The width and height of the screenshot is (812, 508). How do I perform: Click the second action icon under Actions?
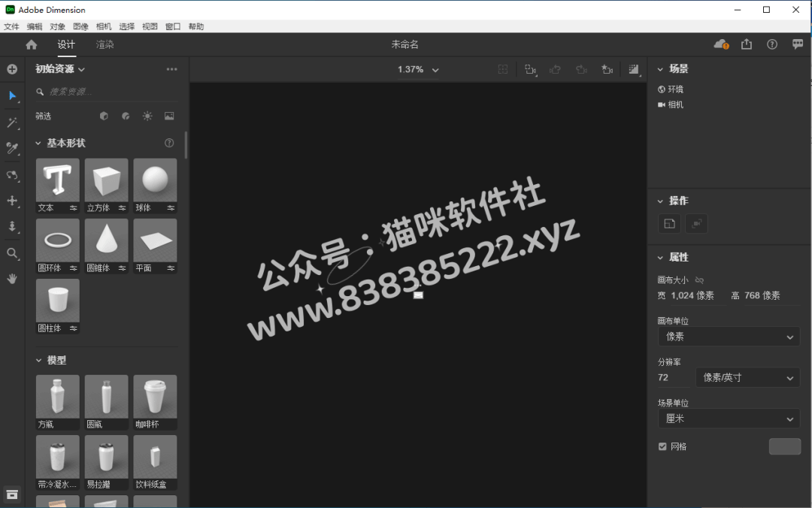pyautogui.click(x=696, y=224)
